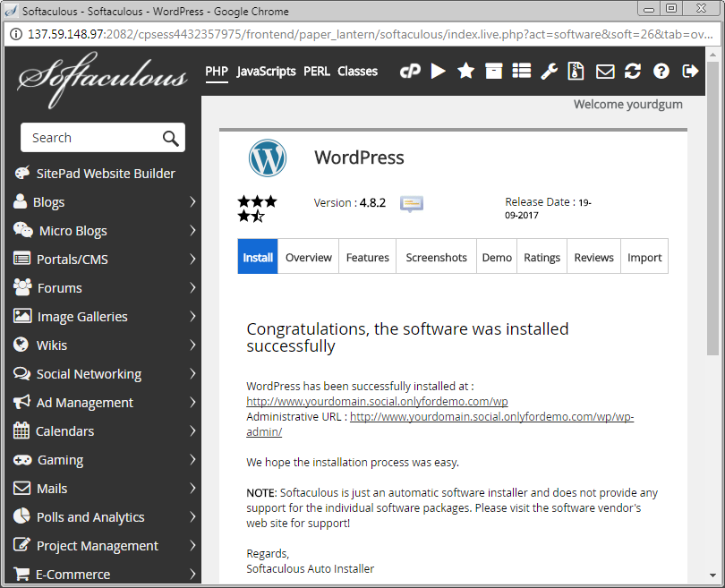This screenshot has width=725, height=588.
Task: Open the Ratings tab
Action: pos(542,257)
